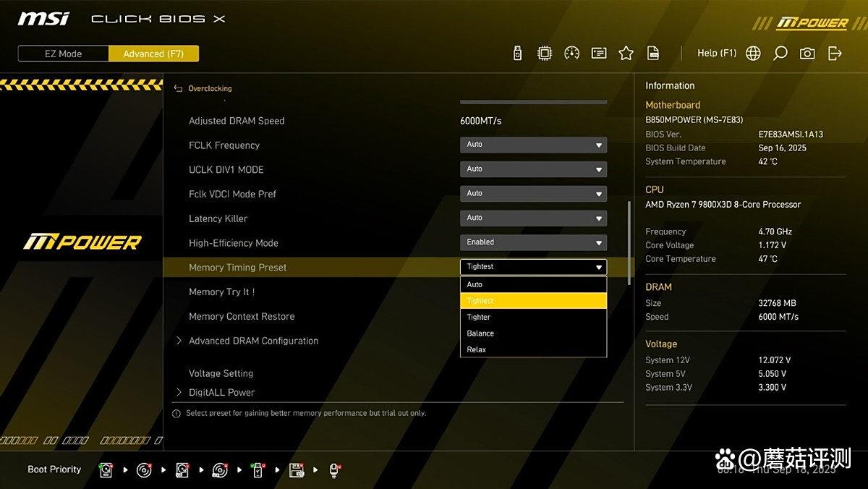Select hard disk boot device with green check
Viewport: 868px width, 489px height.
106,470
